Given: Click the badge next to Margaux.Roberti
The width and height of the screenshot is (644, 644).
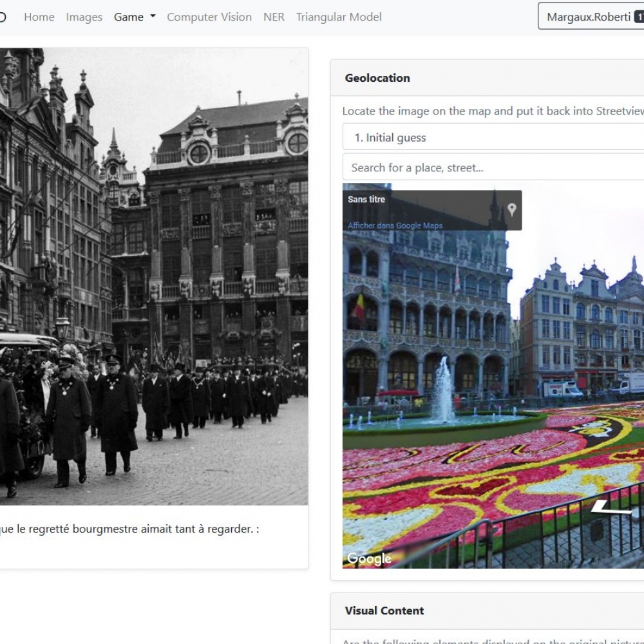Looking at the screenshot, I should pyautogui.click(x=639, y=17).
